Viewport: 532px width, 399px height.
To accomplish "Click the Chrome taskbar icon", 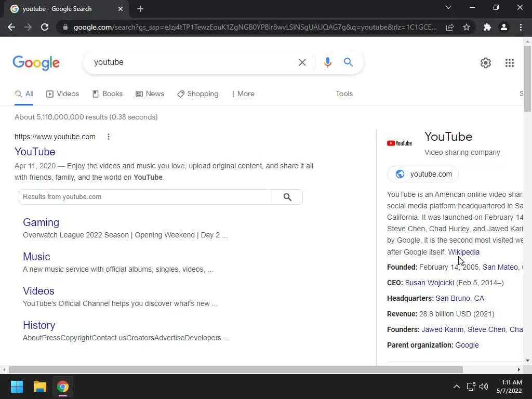I will pyautogui.click(x=63, y=387).
